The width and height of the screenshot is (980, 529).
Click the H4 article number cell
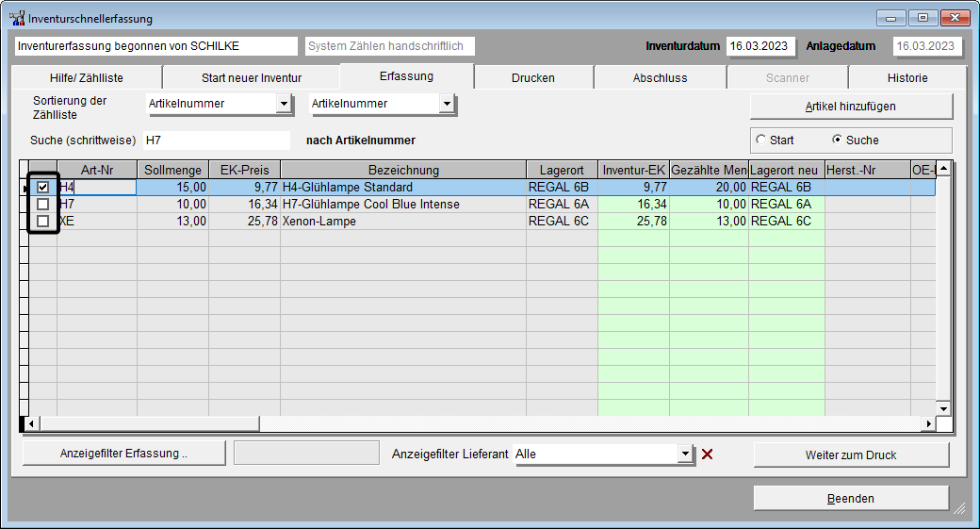tap(97, 187)
